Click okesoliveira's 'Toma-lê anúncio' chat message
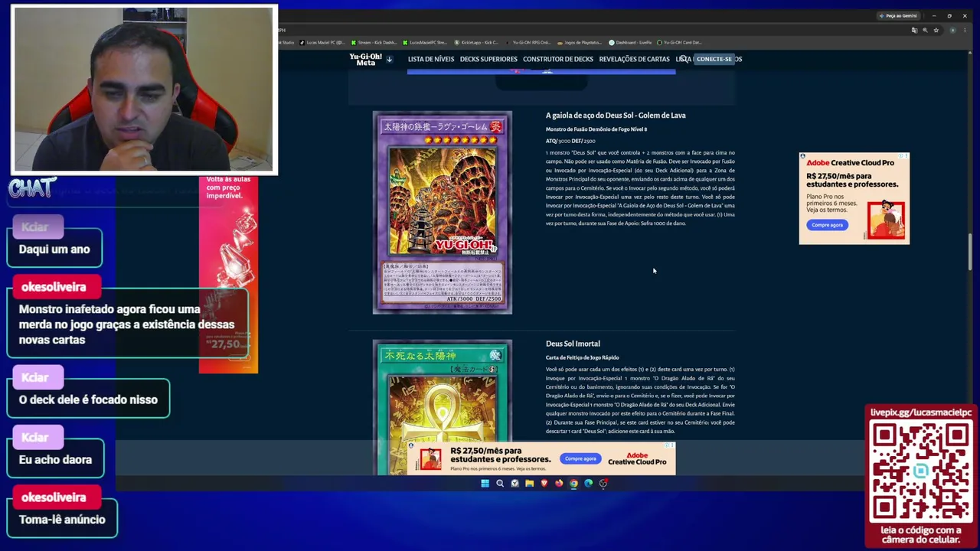 click(62, 520)
